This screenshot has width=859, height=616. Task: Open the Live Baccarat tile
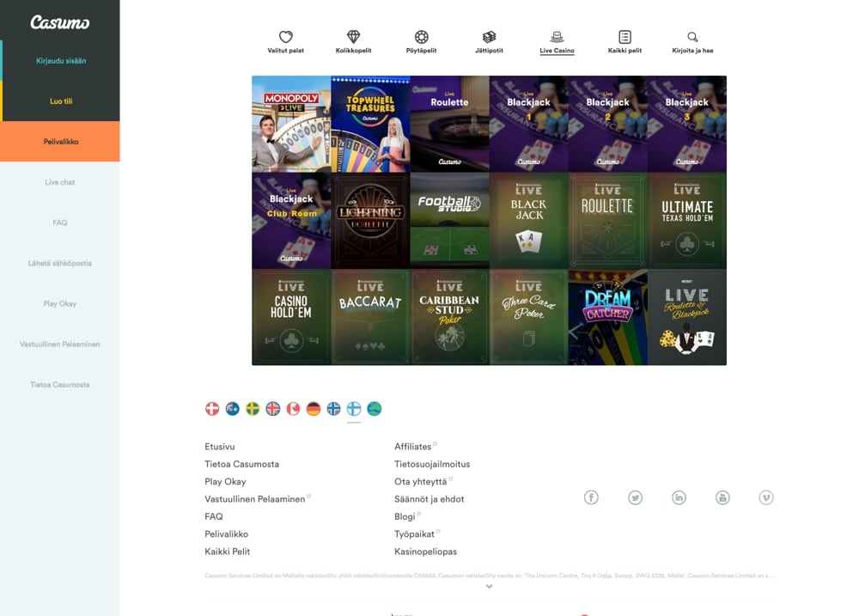point(370,317)
